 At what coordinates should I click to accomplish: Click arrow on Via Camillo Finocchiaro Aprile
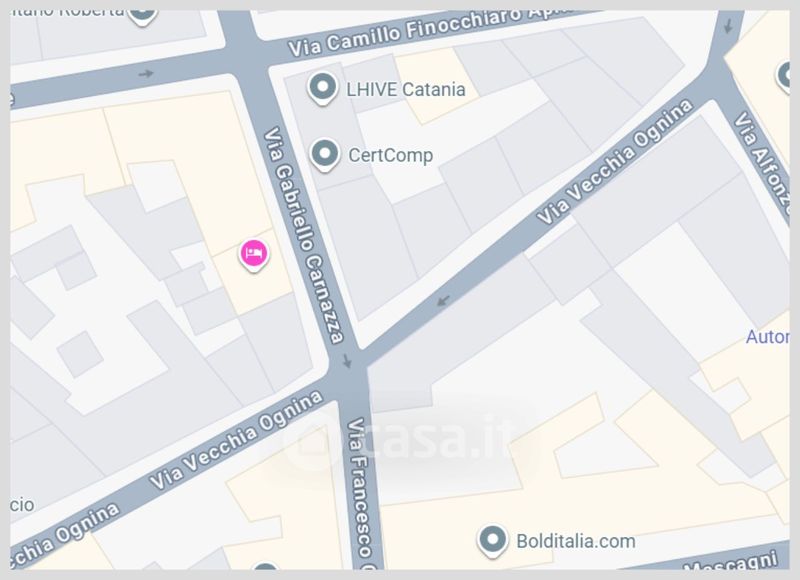146,73
